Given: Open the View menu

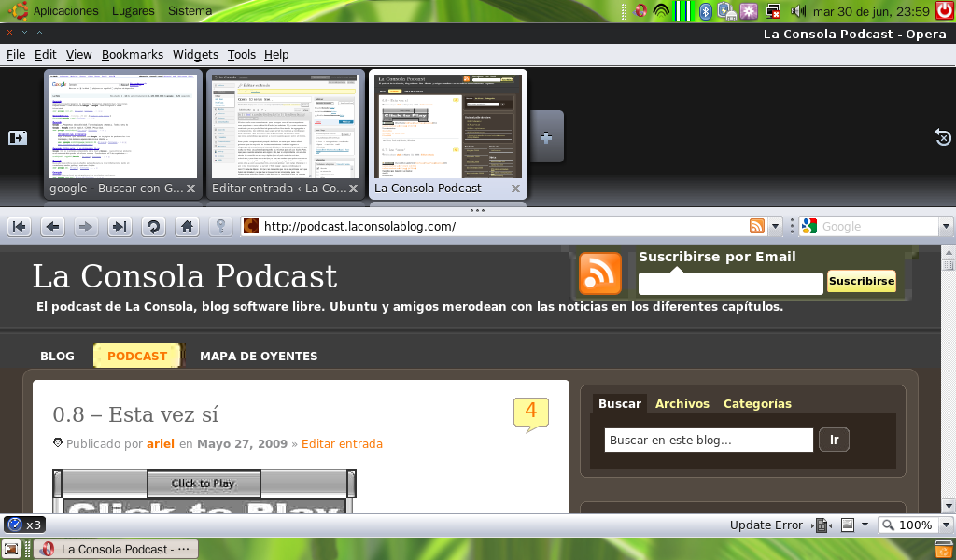Looking at the screenshot, I should click(78, 55).
